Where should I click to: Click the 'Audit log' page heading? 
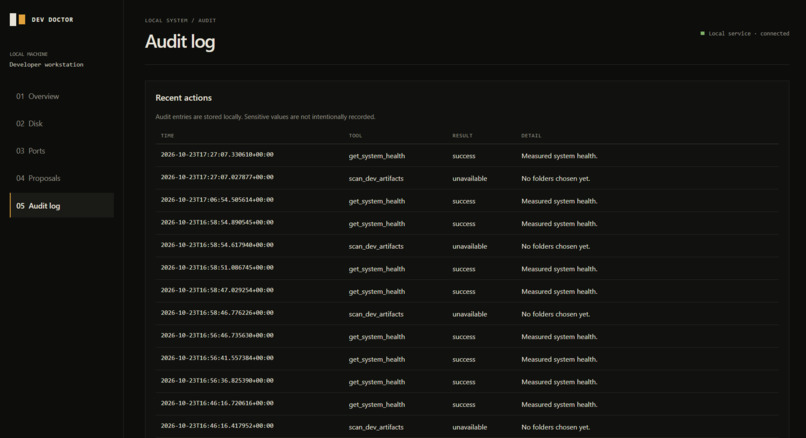180,42
